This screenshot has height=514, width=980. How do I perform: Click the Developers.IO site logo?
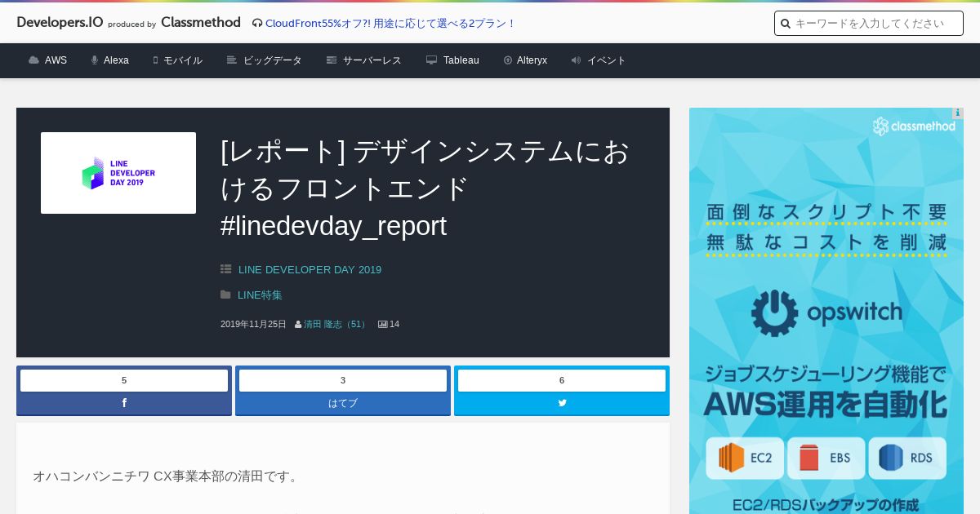(60, 23)
